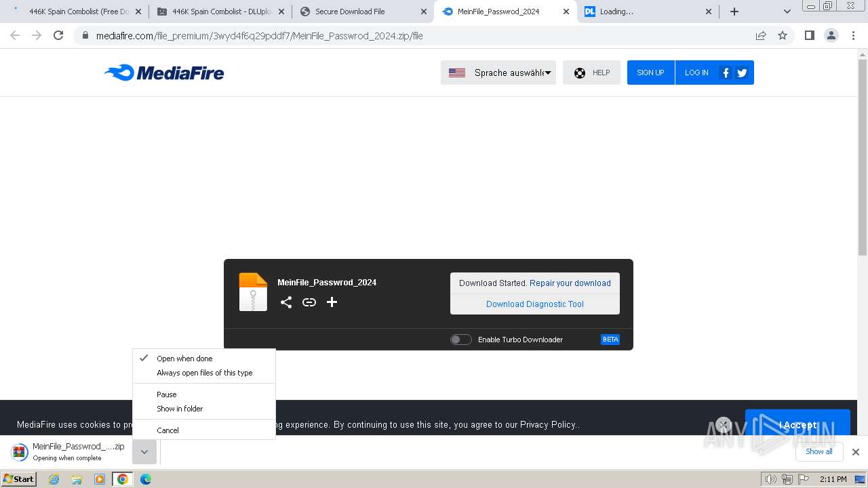The width and height of the screenshot is (868, 488).
Task: Open File Explorer from taskbar
Action: pyautogui.click(x=77, y=479)
